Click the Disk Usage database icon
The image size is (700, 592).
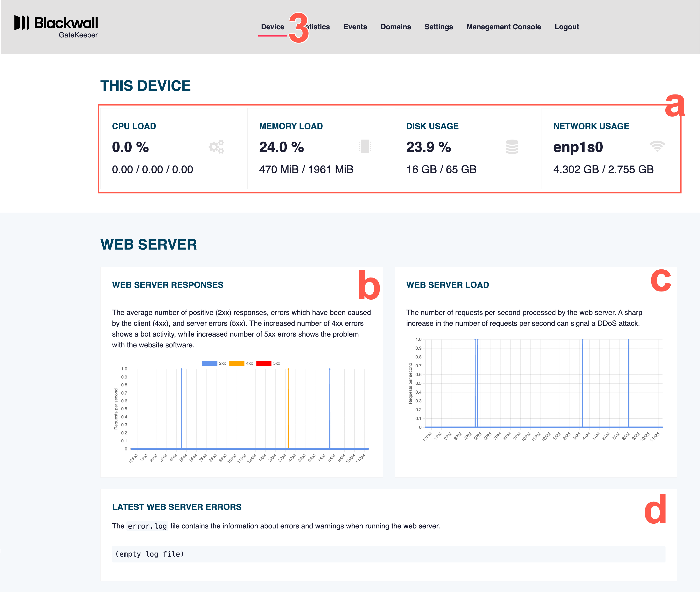coord(512,147)
